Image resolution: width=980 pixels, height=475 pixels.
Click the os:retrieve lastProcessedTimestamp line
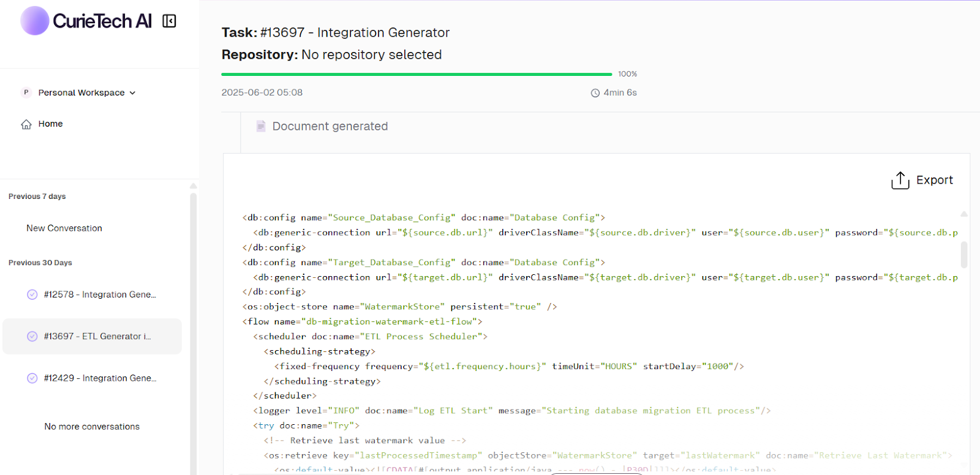tap(608, 455)
